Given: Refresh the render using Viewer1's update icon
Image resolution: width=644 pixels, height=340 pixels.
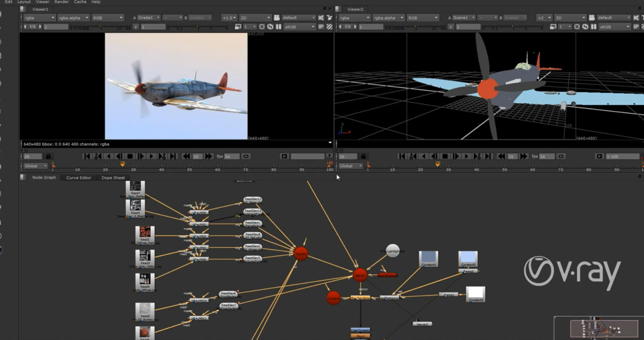Looking at the screenshot, I should (x=269, y=27).
